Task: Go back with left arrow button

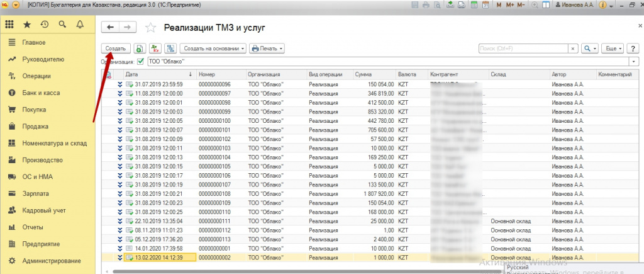Action: pos(109,27)
